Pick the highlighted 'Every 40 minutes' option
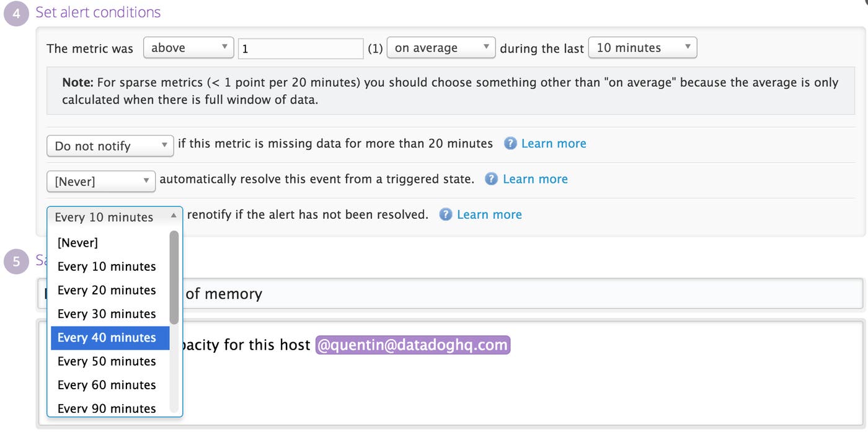Viewport: 868px width, 432px height. pos(107,338)
